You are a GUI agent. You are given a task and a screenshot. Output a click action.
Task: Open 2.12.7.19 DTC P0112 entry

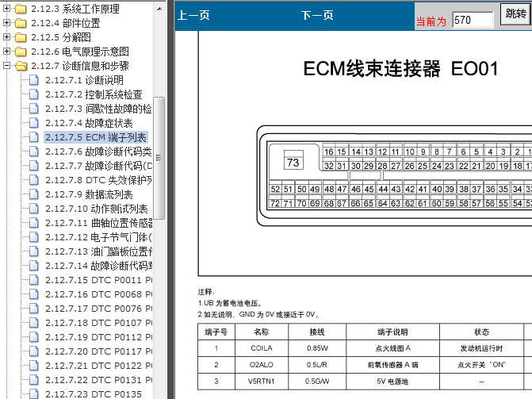point(98,337)
